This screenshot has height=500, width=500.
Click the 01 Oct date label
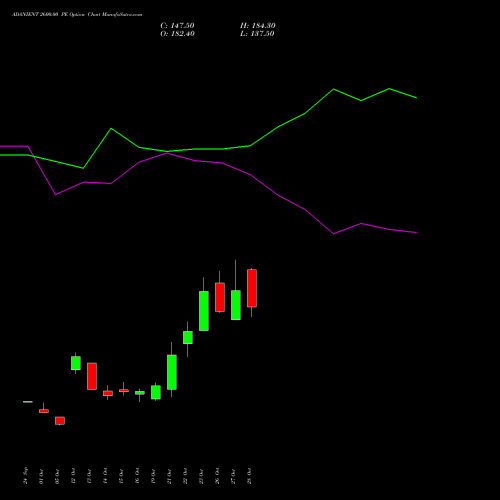click(41, 476)
